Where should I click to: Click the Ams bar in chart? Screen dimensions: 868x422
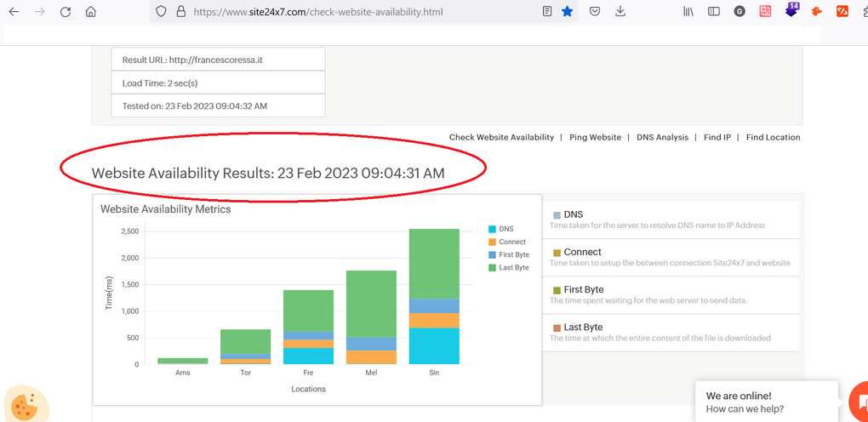click(x=183, y=361)
